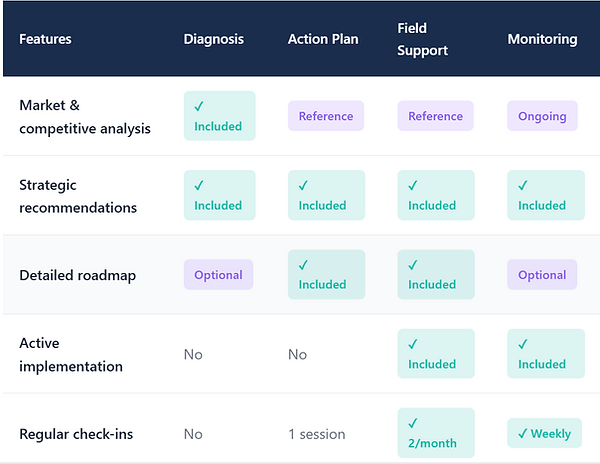
Task: Click Included badge for Active implementation Monitoring
Action: coord(545,354)
